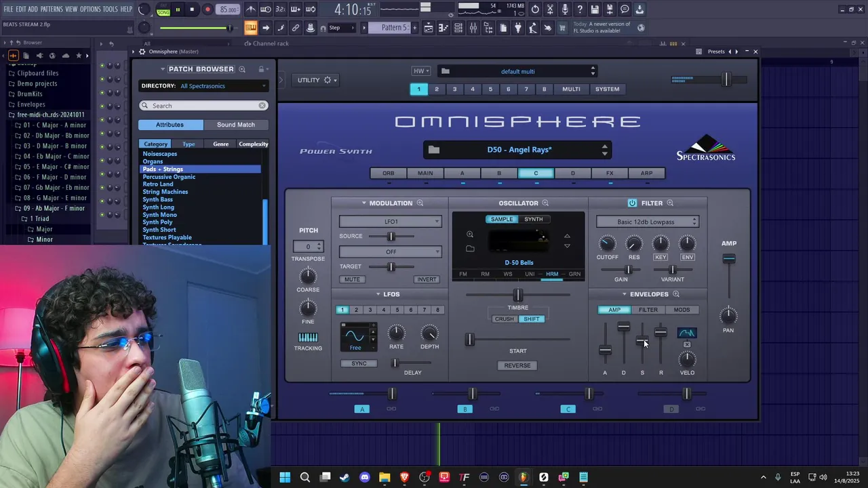Open the default multi selector
868x488 pixels.
(517, 71)
